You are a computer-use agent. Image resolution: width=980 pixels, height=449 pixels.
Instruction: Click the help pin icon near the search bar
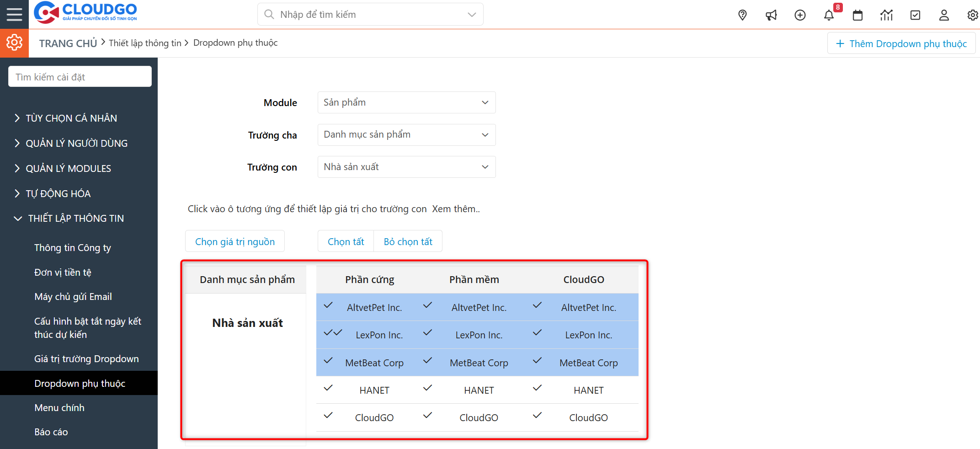click(x=742, y=15)
